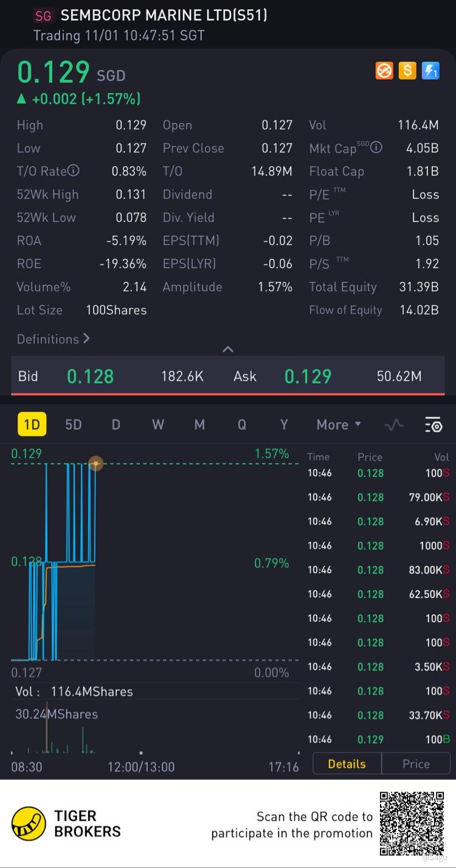The height and width of the screenshot is (868, 456).
Task: Expand the More timeframe dropdown
Action: (339, 425)
